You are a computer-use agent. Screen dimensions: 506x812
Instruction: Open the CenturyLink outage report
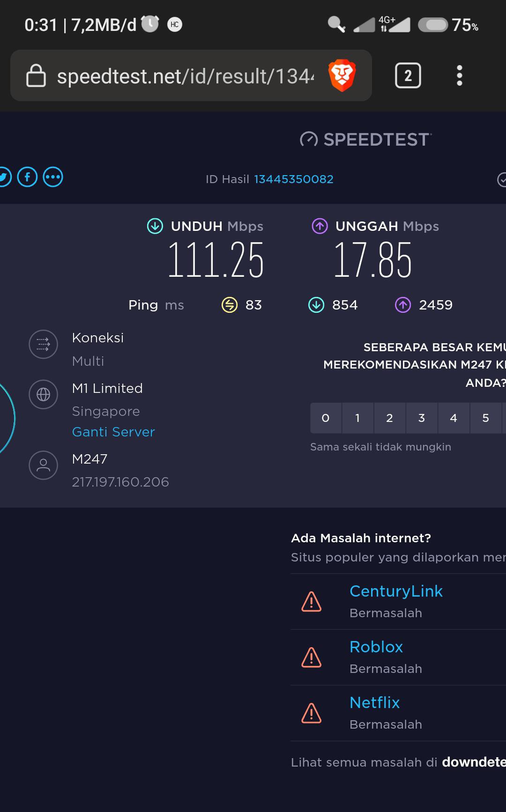click(x=396, y=591)
